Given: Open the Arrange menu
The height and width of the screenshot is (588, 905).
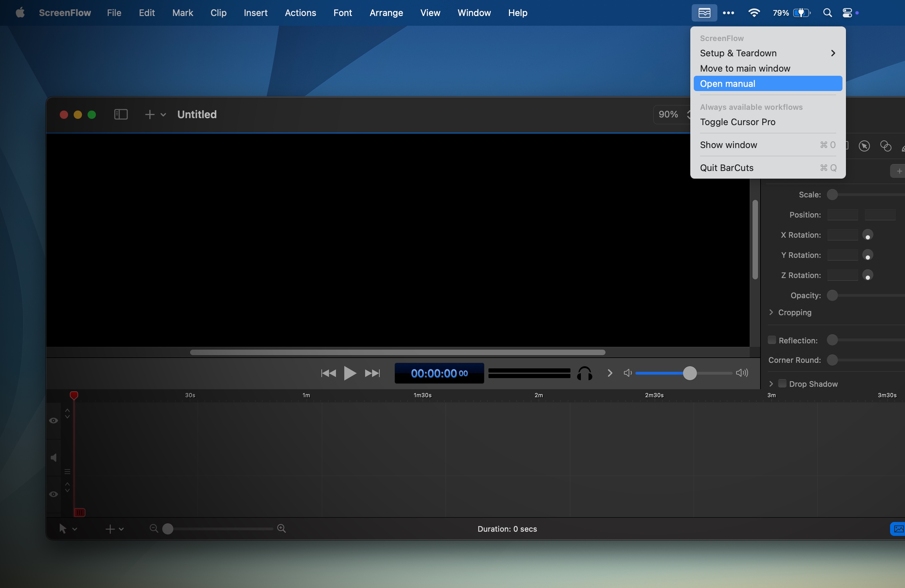Looking at the screenshot, I should [386, 13].
